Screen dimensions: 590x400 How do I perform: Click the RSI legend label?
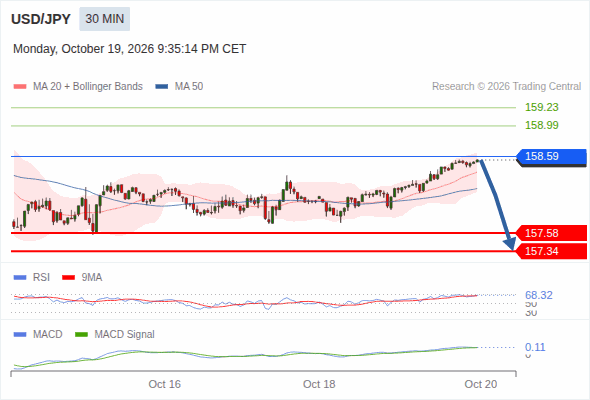pyautogui.click(x=41, y=278)
